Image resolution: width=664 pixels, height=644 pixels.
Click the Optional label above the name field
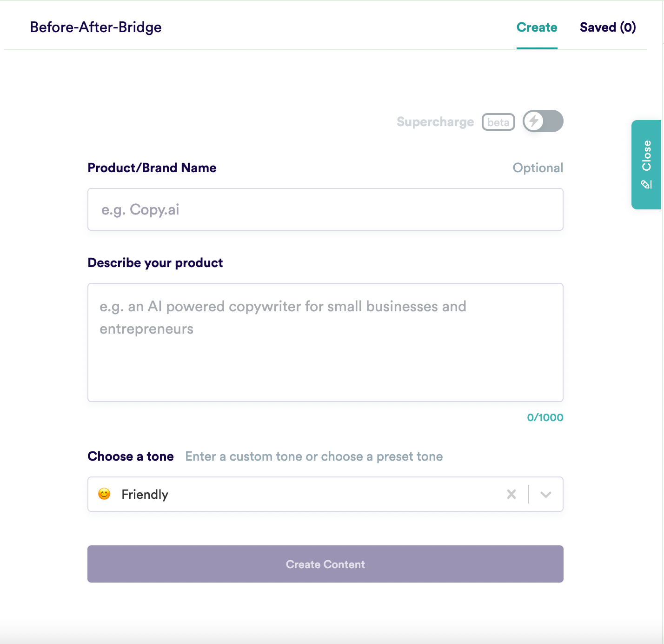(538, 168)
